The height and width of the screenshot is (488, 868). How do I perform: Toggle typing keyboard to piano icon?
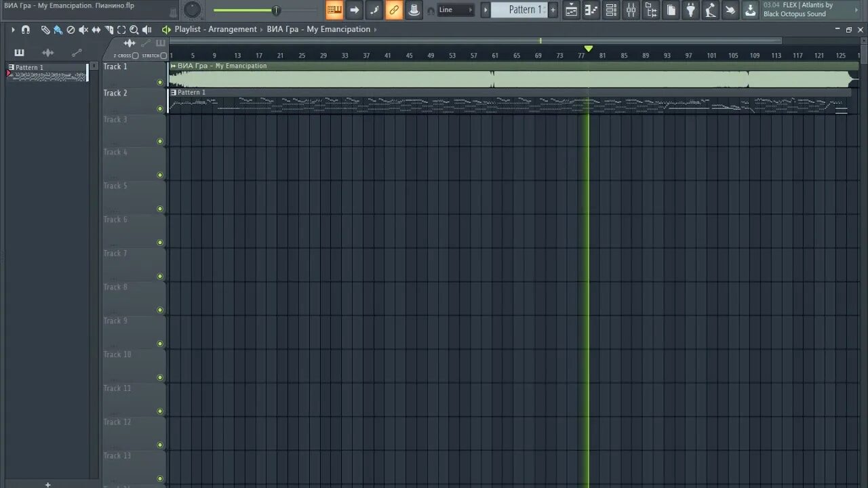tap(334, 9)
